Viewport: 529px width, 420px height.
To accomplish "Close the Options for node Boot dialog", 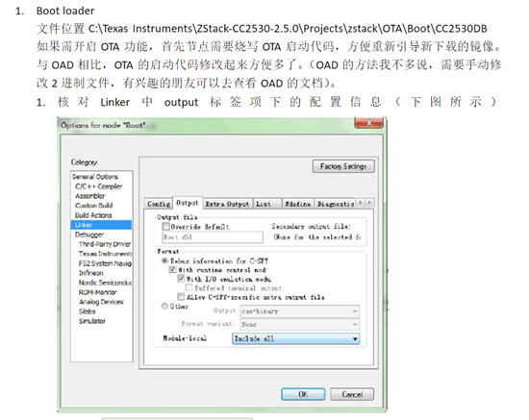I will [369, 123].
